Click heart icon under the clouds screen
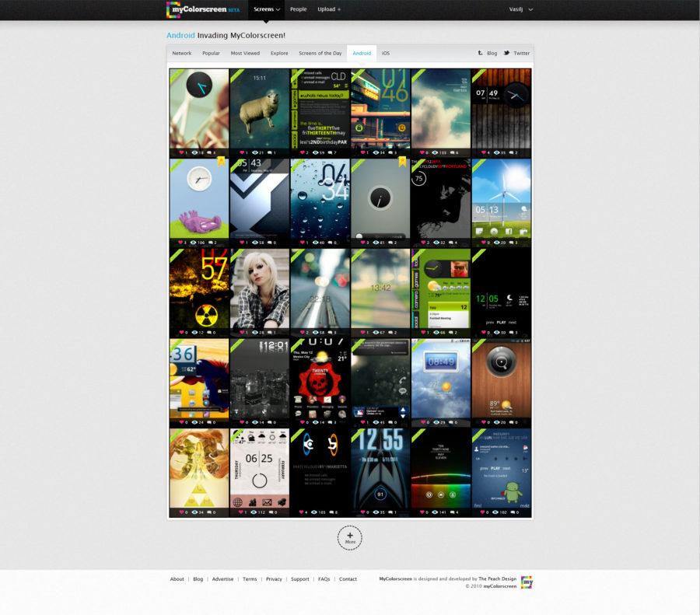 (x=422, y=152)
